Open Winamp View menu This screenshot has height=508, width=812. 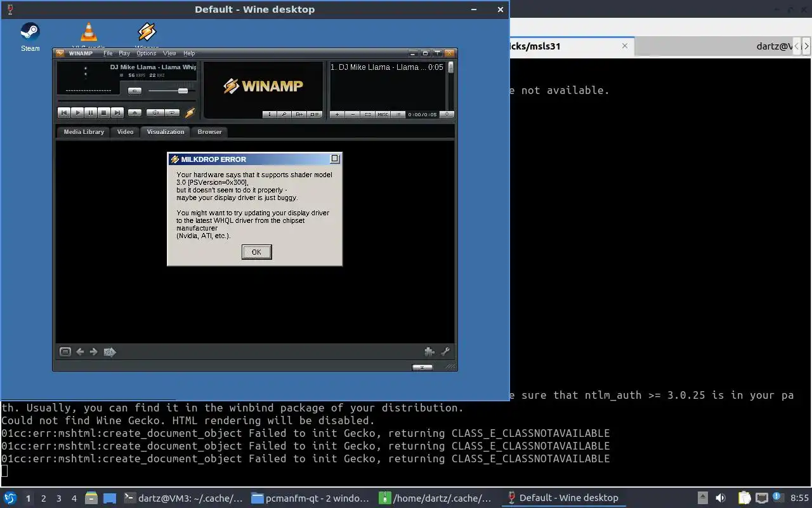coord(169,53)
